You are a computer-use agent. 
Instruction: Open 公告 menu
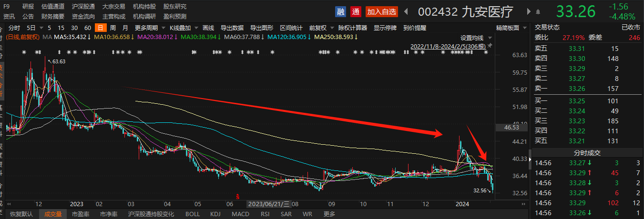[x=28, y=16]
